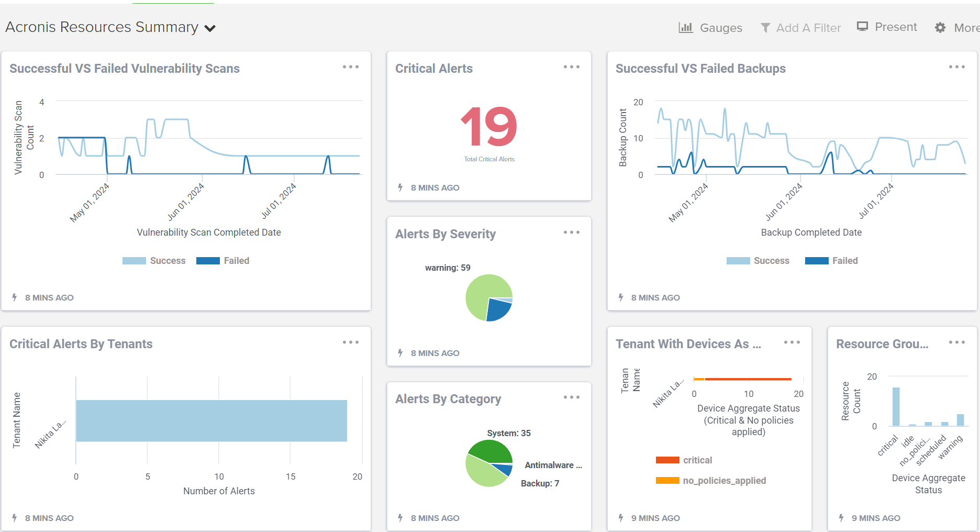This screenshot has height=532, width=980.
Task: Click refresh bolt icon in Failed Backups widget
Action: click(x=621, y=297)
